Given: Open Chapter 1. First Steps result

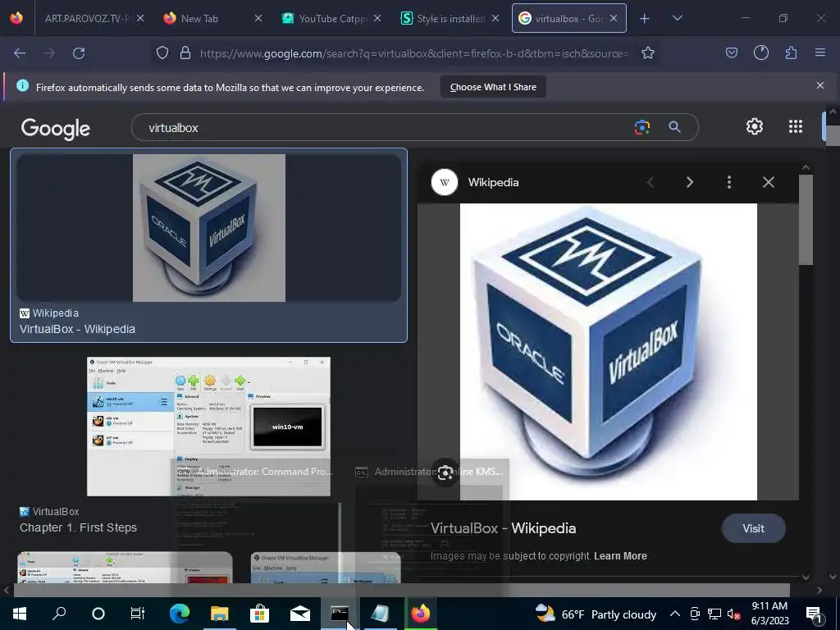Looking at the screenshot, I should click(78, 527).
